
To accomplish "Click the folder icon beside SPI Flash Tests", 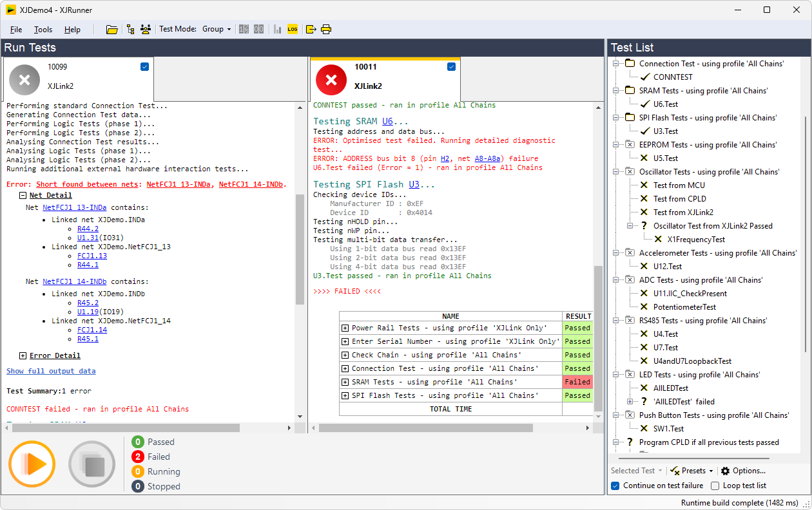I will pyautogui.click(x=630, y=118).
